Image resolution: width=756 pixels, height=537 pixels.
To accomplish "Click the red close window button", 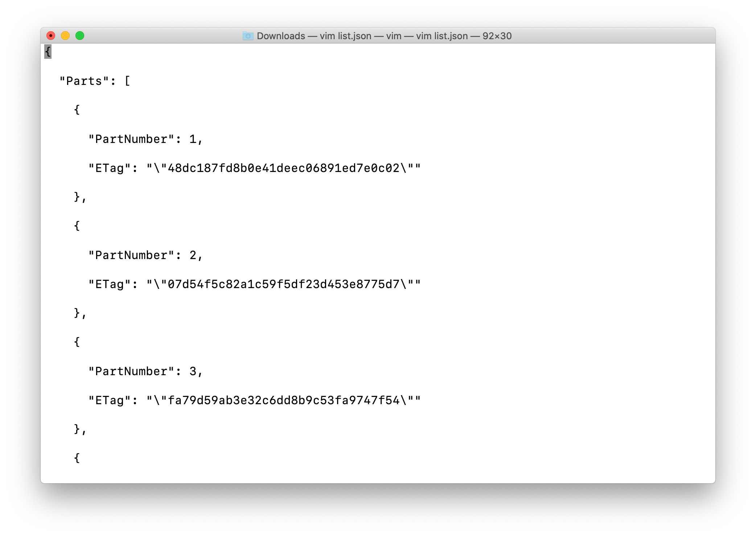I will (51, 36).
